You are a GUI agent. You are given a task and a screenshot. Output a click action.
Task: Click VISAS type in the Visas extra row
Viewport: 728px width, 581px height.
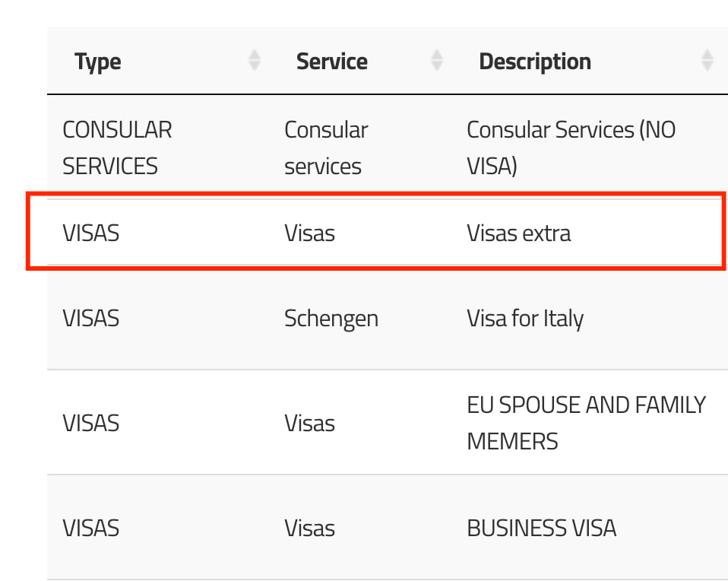91,233
